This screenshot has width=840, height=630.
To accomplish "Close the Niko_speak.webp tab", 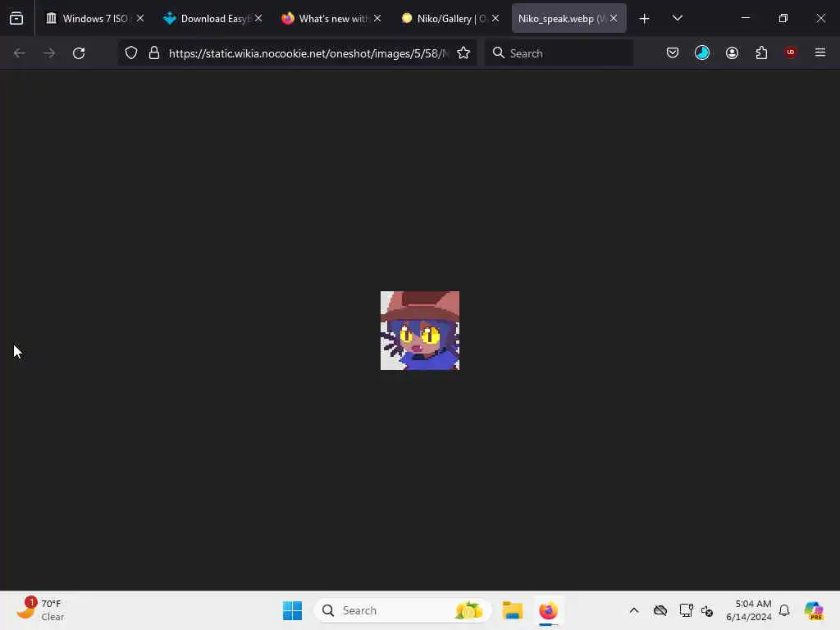I will [x=614, y=18].
